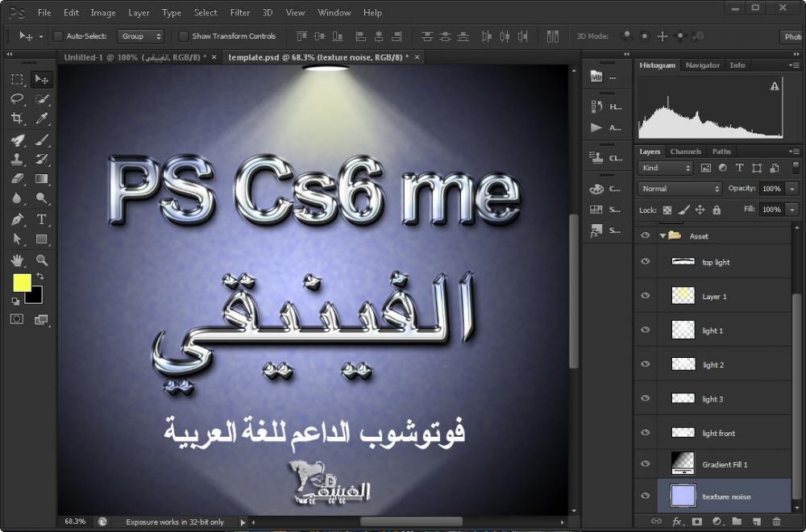
Task: Click the horizontal canvas scrollbar thumb
Action: coord(411,522)
